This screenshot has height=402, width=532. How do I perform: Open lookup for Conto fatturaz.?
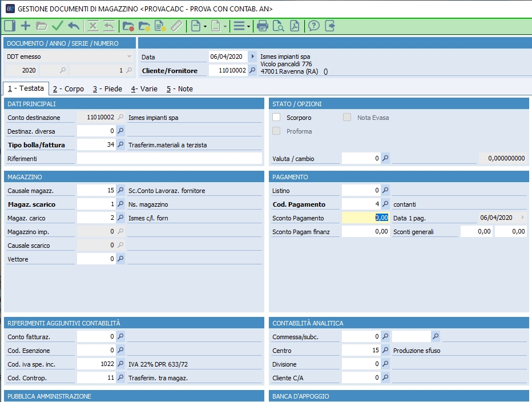coord(120,336)
